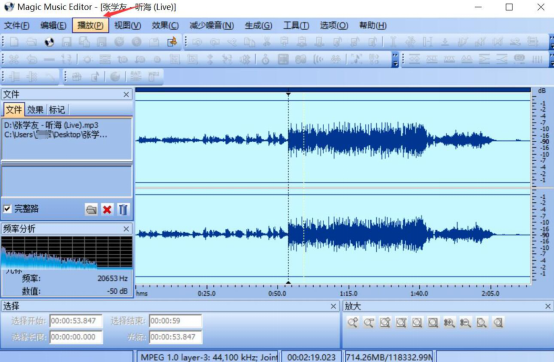Click the dark blue overview bar above waveform
554x363 pixels.
(x=333, y=90)
